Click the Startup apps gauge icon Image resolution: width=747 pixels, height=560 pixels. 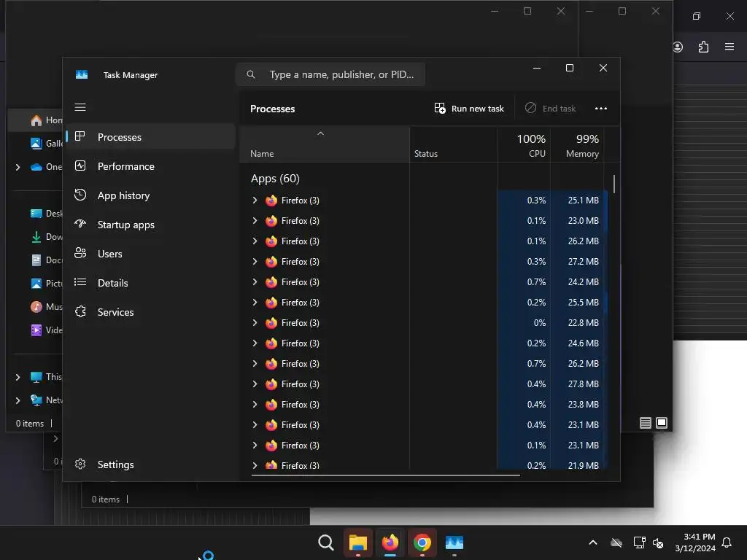[x=80, y=224]
